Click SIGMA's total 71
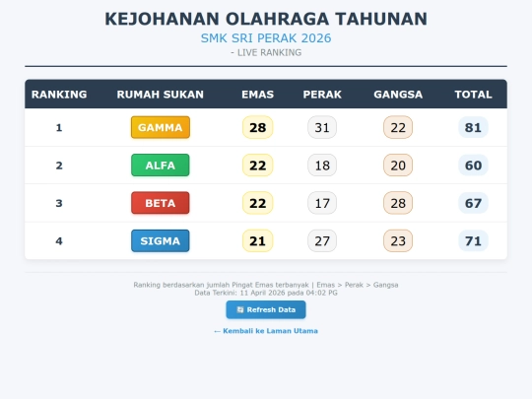Image resolution: width=532 pixels, height=399 pixels. (473, 241)
